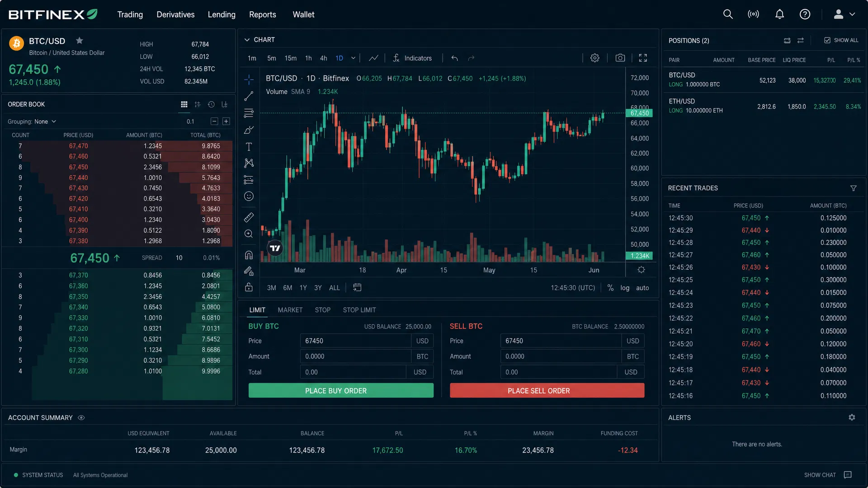Toggle percent scale on chart
This screenshot has width=868, height=488.
click(x=610, y=288)
